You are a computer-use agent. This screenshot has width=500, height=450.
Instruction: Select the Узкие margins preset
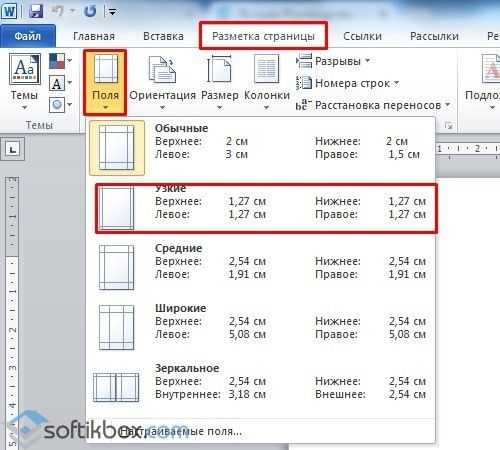point(266,208)
